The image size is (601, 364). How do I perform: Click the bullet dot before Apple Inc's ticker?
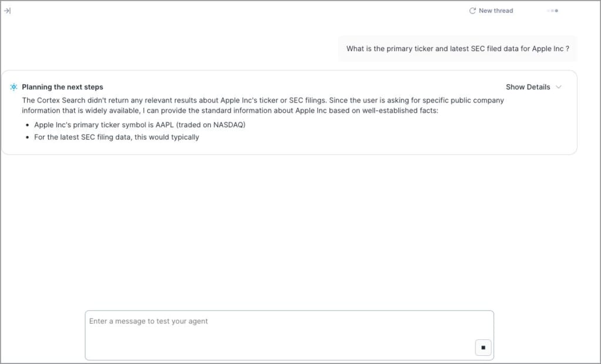coord(28,125)
